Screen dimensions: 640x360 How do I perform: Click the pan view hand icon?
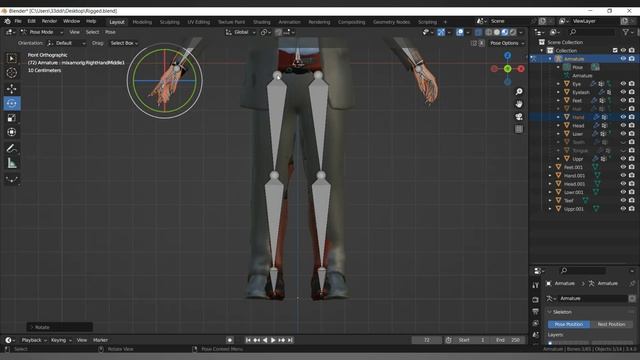click(519, 104)
